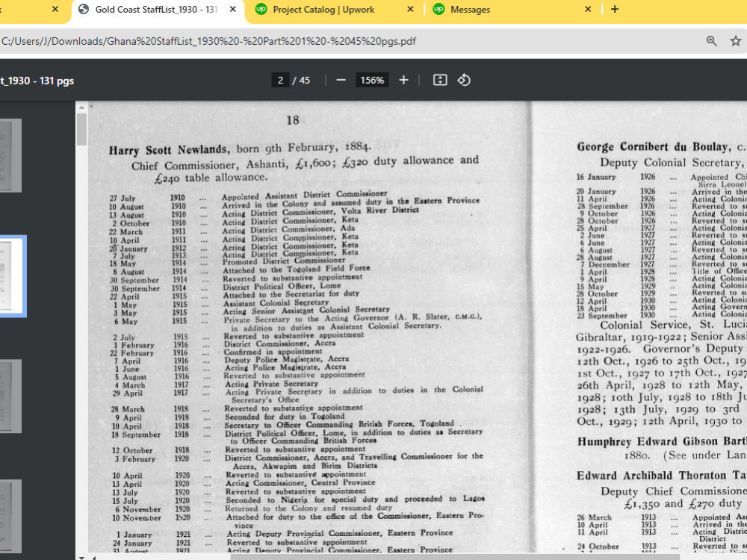Click the thumbnail sidebar scrollbar handle
The width and height of the screenshot is (747, 560).
(x=81, y=129)
